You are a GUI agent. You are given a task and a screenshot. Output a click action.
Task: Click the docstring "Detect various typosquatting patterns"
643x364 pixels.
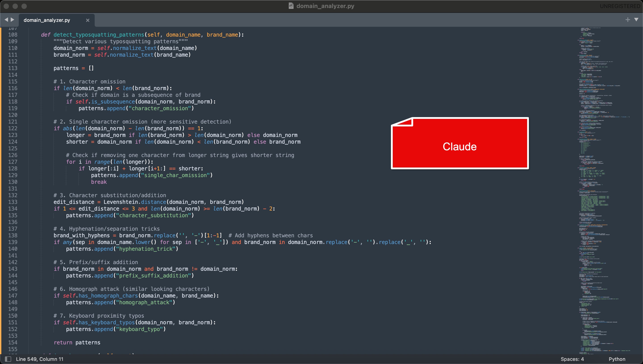[121, 41]
